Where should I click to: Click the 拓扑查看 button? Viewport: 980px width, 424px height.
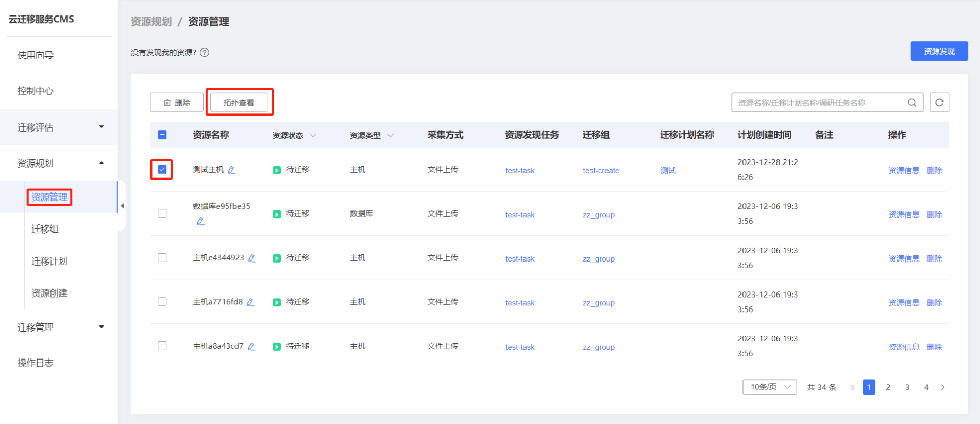239,103
